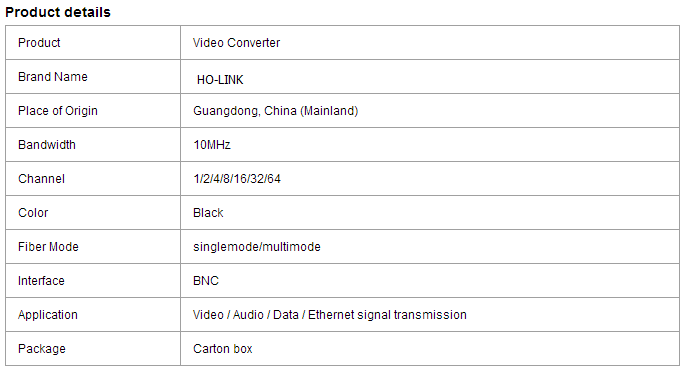Click the singlemode/multimode value
Screen dimensions: 686x374
click(x=257, y=247)
